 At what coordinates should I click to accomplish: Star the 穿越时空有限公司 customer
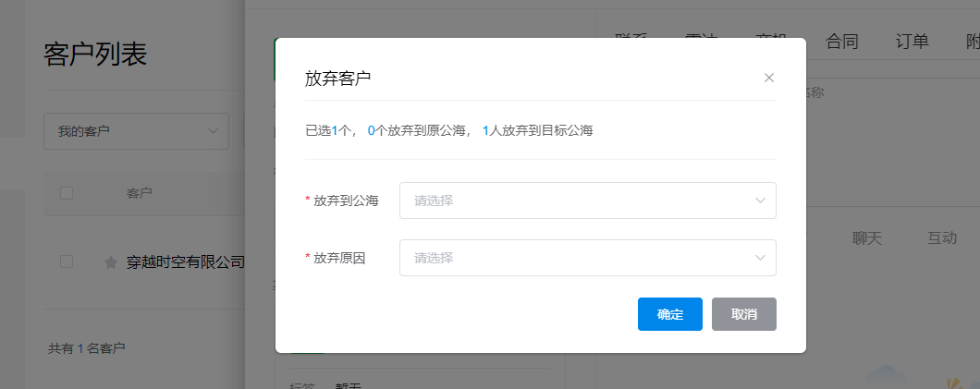pyautogui.click(x=111, y=262)
